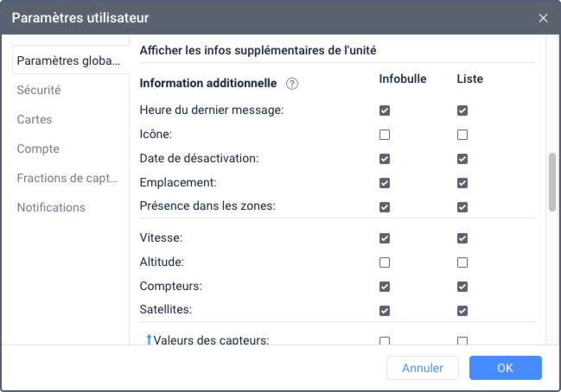The height and width of the screenshot is (392, 561).
Task: Toggle Compteurs Infobulle checkbox
Action: [385, 287]
